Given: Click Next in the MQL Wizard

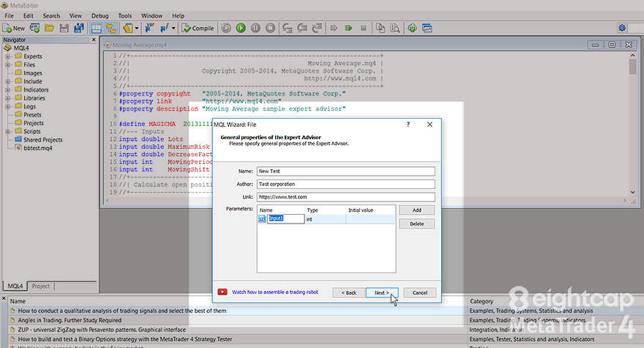Looking at the screenshot, I should (x=382, y=292).
